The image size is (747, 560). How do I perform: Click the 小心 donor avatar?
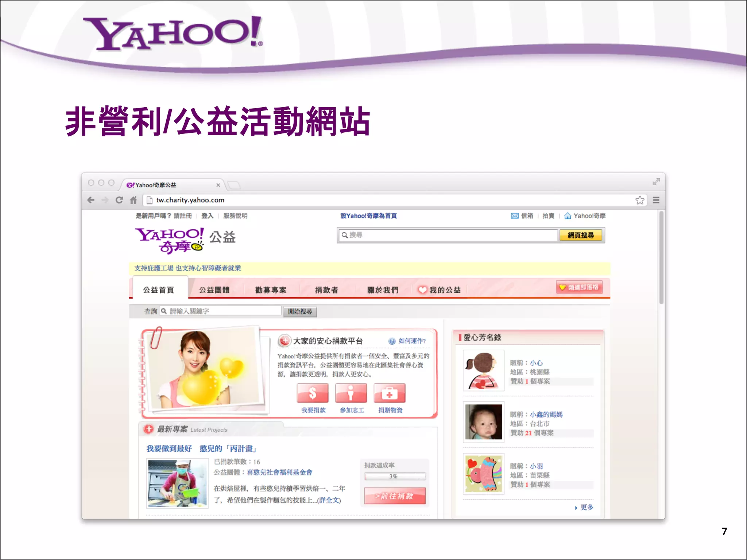pos(484,370)
